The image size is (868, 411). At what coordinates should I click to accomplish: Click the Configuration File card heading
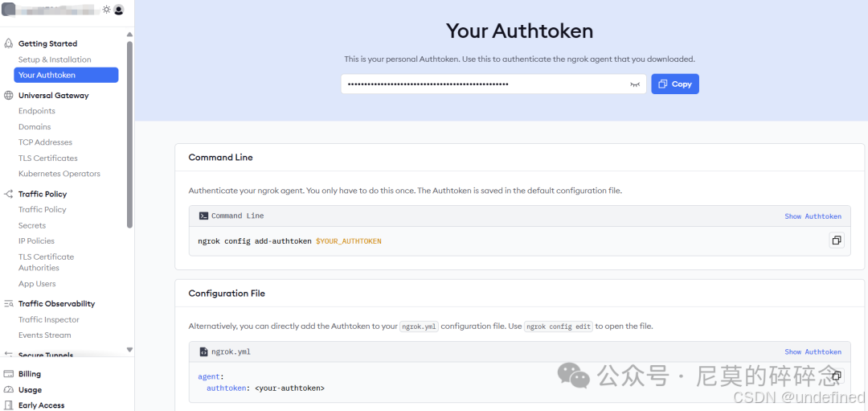227,293
